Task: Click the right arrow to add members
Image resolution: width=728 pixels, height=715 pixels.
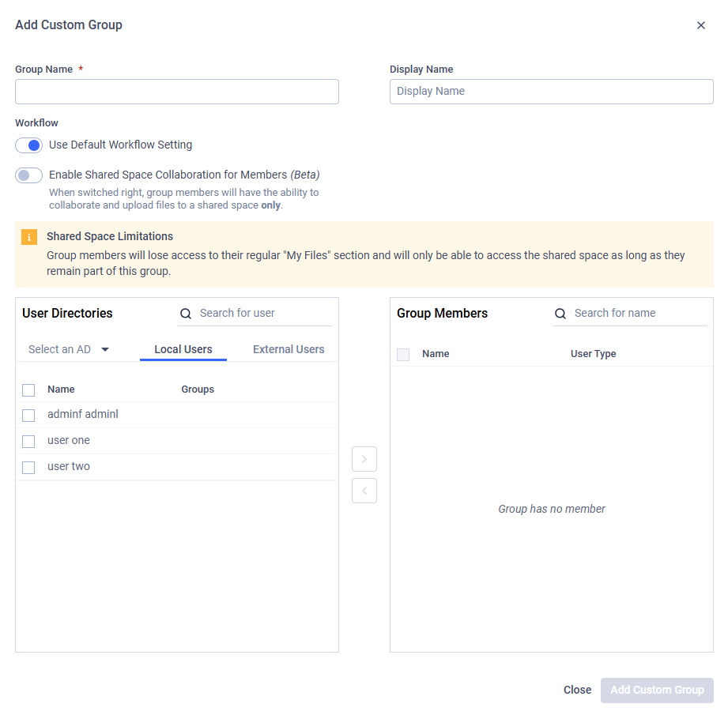Action: (x=364, y=459)
